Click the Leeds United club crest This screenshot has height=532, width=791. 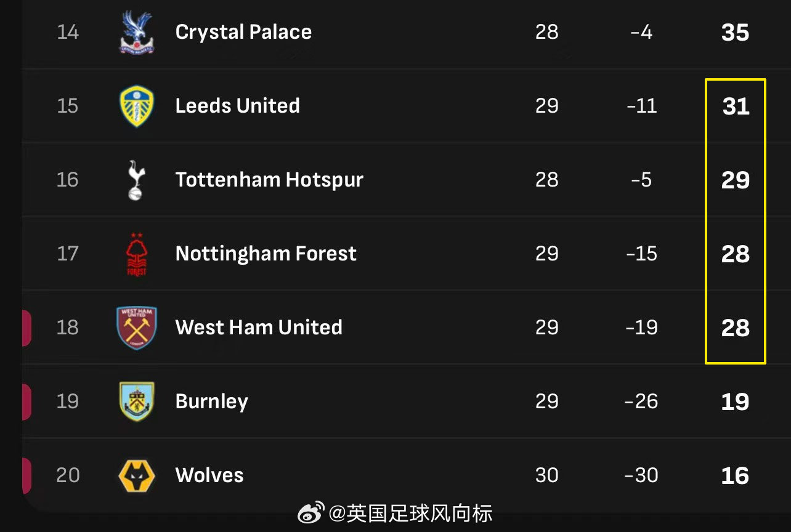coord(137,106)
